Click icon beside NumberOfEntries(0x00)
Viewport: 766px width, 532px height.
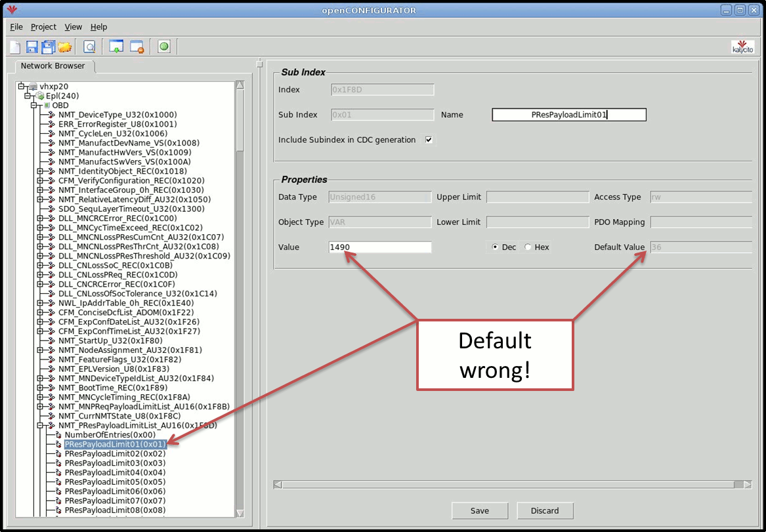point(58,434)
